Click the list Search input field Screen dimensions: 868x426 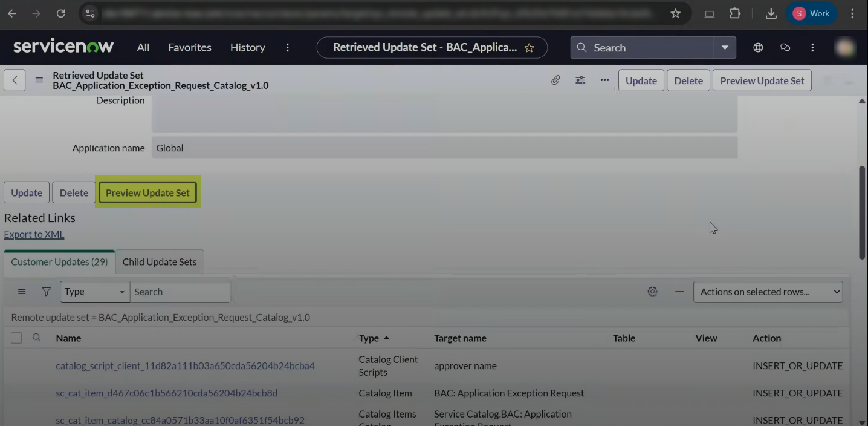[180, 292]
